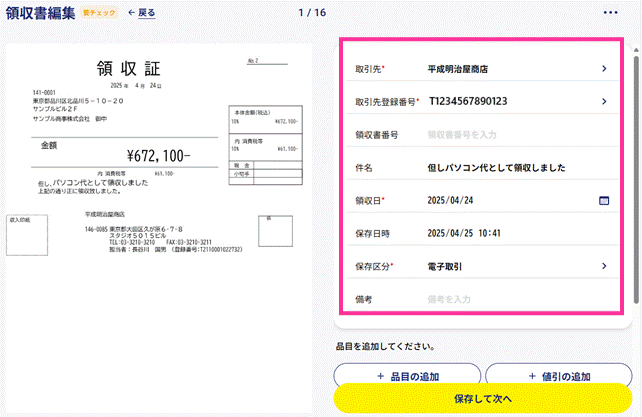
Task: Select the 平成明治屋商店 取引先 value
Action: click(x=458, y=69)
